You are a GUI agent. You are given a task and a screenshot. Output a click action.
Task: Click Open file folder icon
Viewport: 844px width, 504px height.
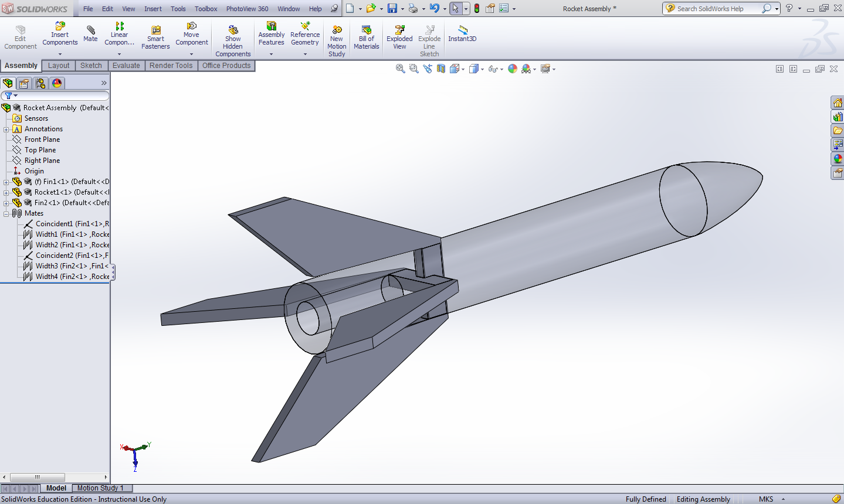tap(371, 8)
